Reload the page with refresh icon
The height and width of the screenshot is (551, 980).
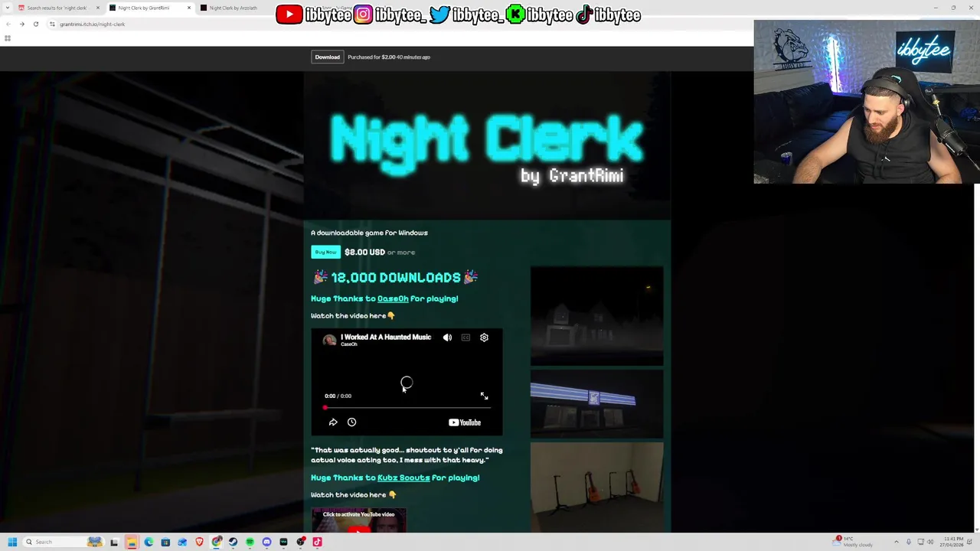pyautogui.click(x=35, y=24)
